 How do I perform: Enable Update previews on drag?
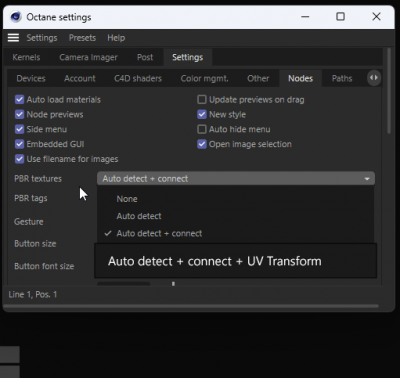click(x=202, y=99)
